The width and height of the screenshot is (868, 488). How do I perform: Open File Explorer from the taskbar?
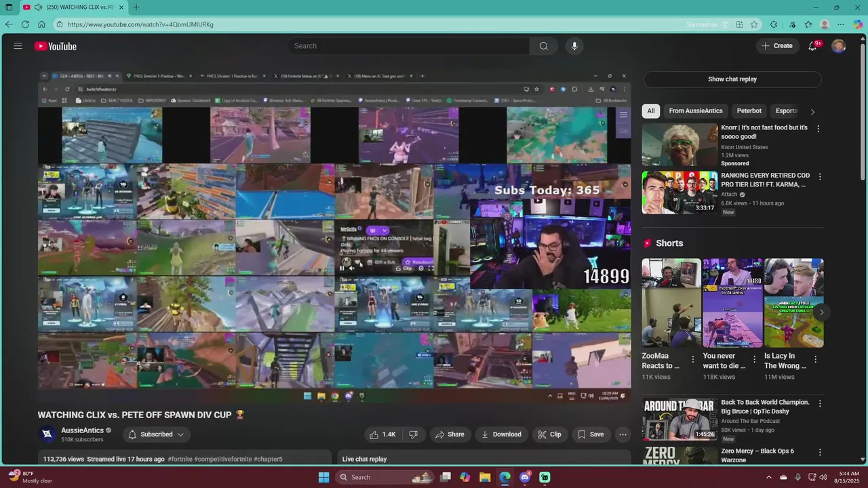coord(486,477)
